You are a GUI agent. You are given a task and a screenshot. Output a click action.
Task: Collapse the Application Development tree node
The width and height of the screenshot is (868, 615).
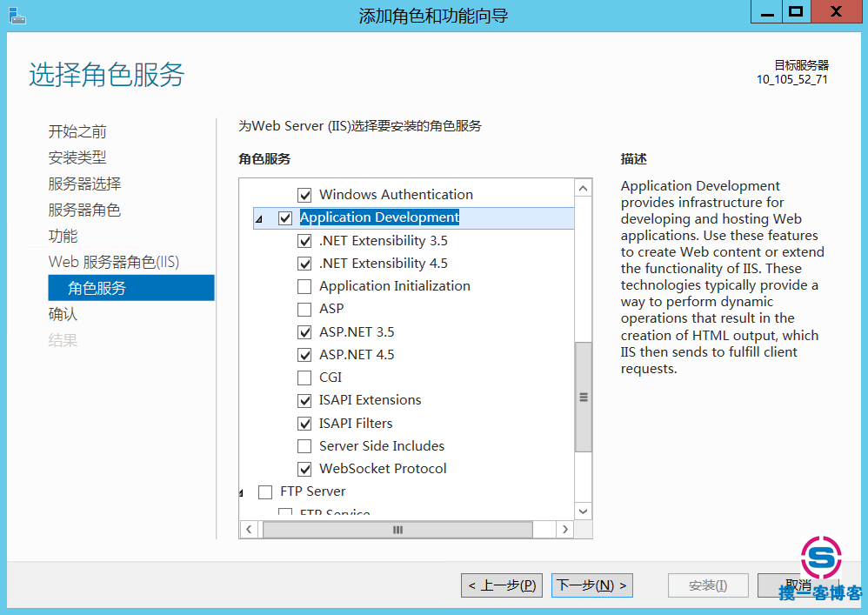pyautogui.click(x=259, y=219)
